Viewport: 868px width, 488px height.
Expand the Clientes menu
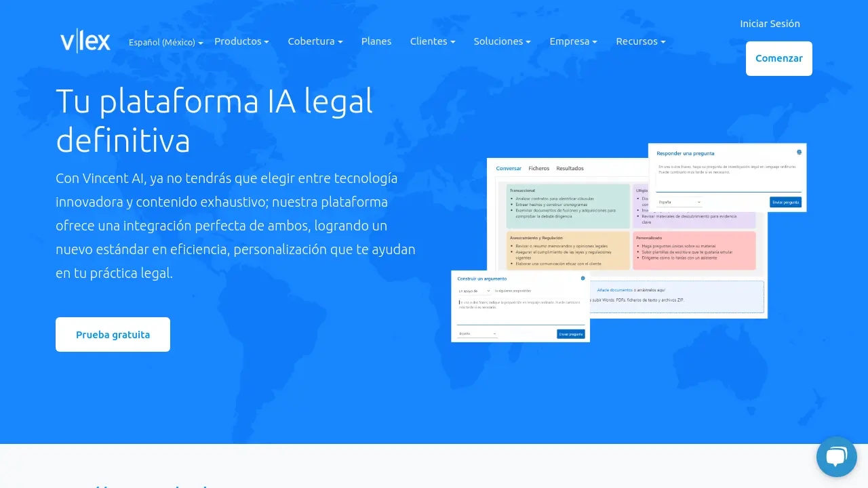(433, 41)
